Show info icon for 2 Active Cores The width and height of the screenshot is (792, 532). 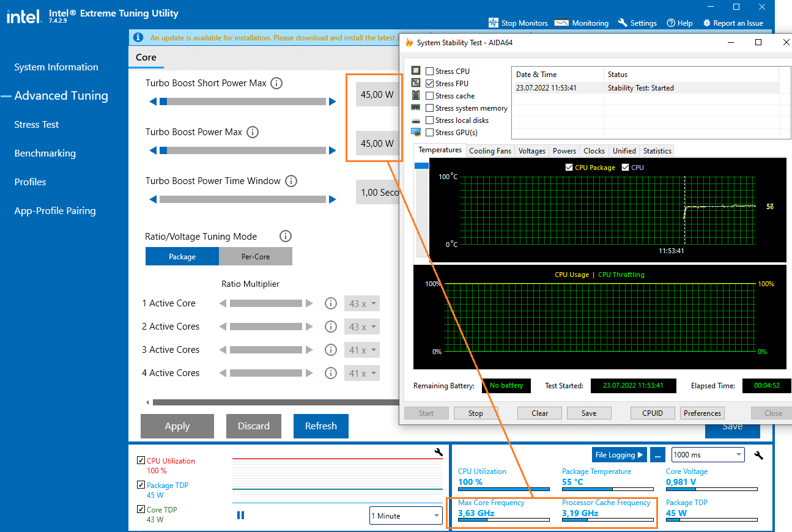pos(331,327)
